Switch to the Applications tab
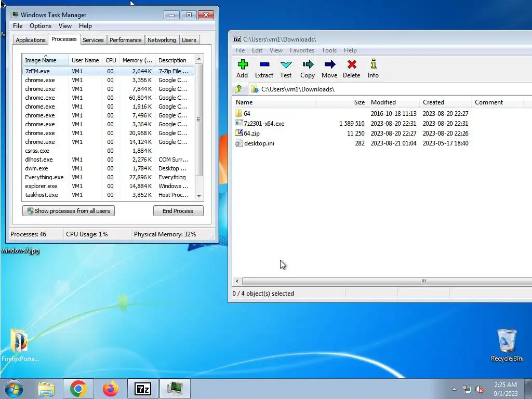This screenshot has width=532, height=399. pyautogui.click(x=30, y=39)
